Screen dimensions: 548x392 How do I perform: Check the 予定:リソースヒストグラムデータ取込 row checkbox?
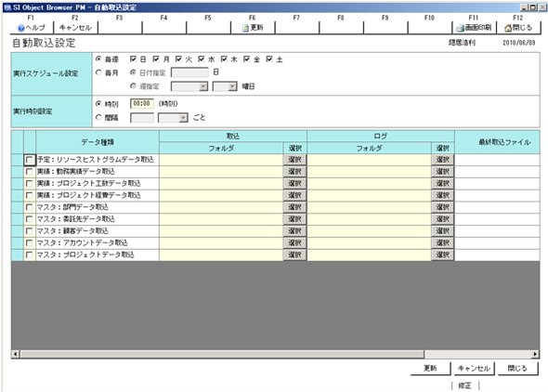(30, 160)
